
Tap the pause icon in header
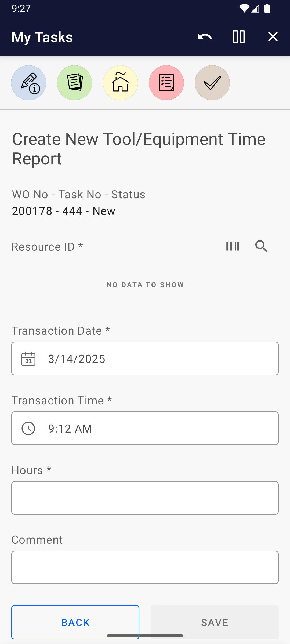tap(239, 37)
